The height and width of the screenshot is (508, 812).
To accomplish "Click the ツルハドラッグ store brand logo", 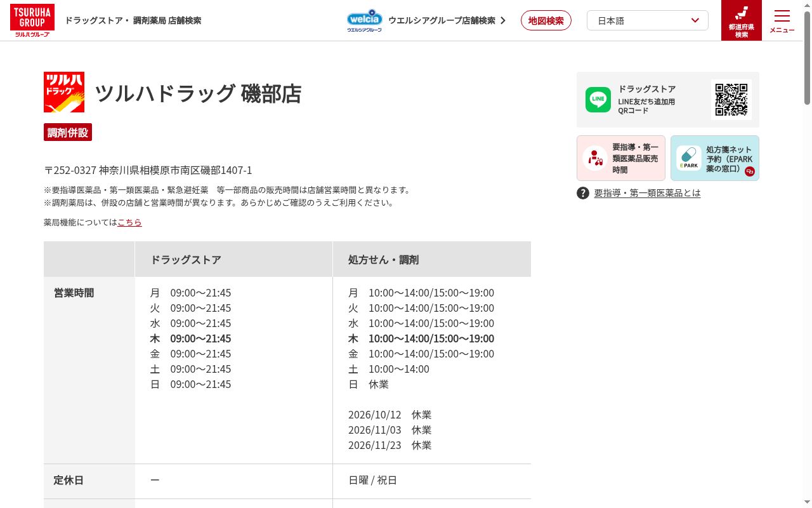I will pyautogui.click(x=64, y=92).
